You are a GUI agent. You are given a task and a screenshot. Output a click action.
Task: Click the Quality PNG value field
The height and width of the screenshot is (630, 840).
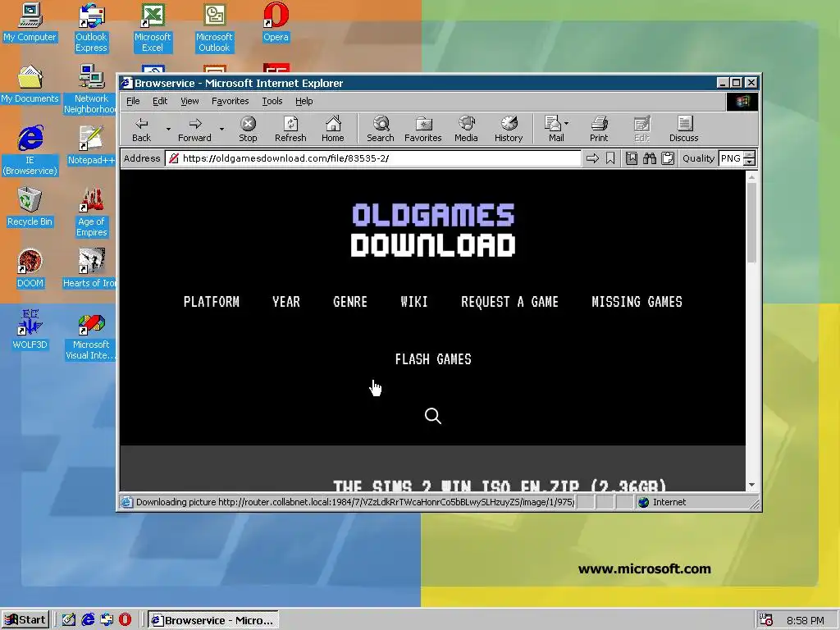[731, 158]
